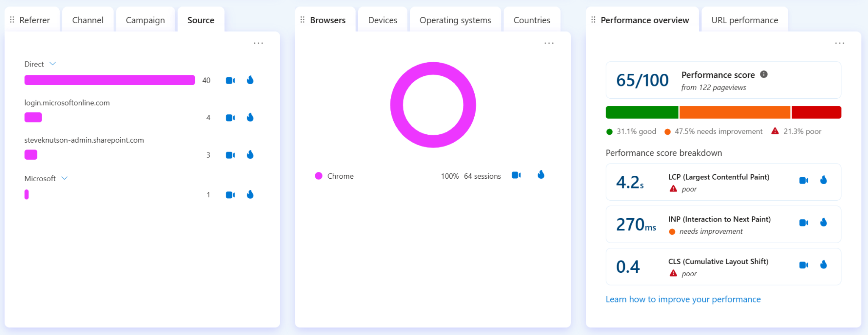This screenshot has height=335, width=868.
Task: Click the Direct source bar
Action: click(110, 80)
